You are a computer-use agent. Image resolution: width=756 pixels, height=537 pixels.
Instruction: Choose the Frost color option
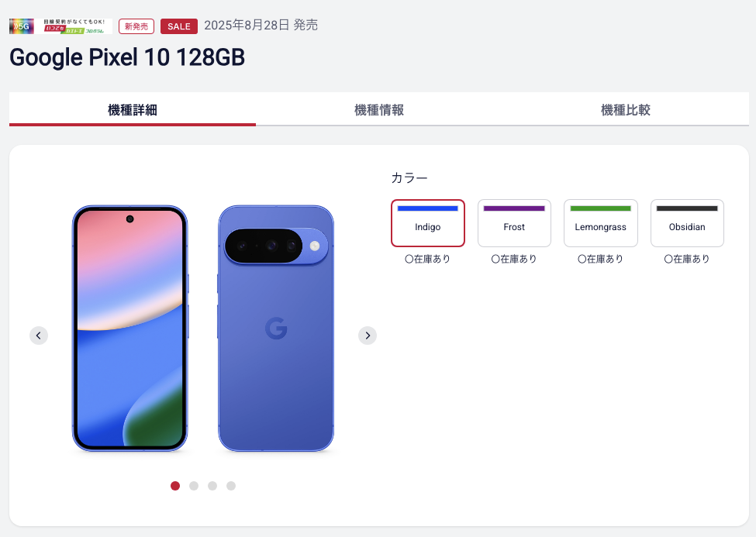(x=514, y=223)
